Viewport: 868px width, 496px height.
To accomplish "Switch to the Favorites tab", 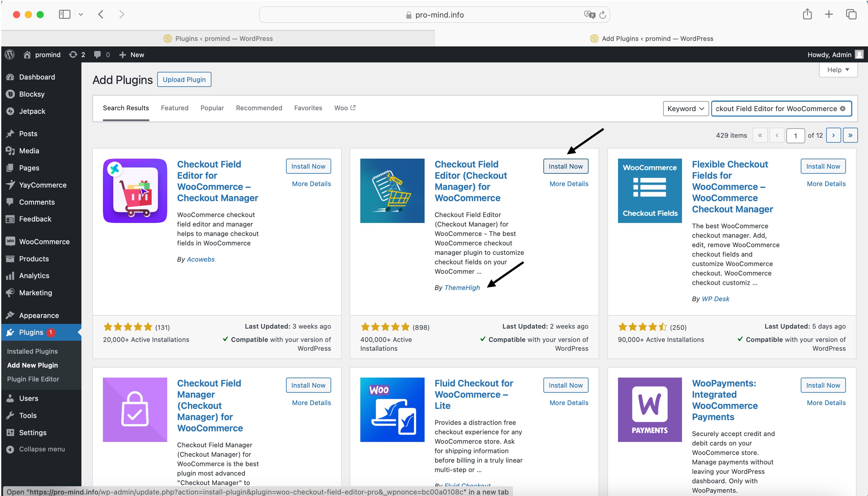I will 308,108.
